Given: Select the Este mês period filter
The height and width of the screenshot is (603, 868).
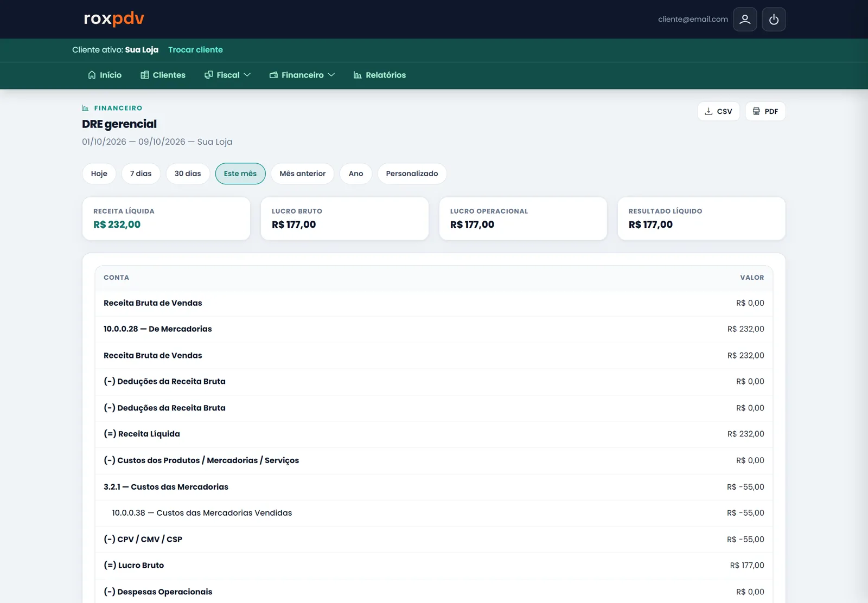Looking at the screenshot, I should tap(240, 174).
